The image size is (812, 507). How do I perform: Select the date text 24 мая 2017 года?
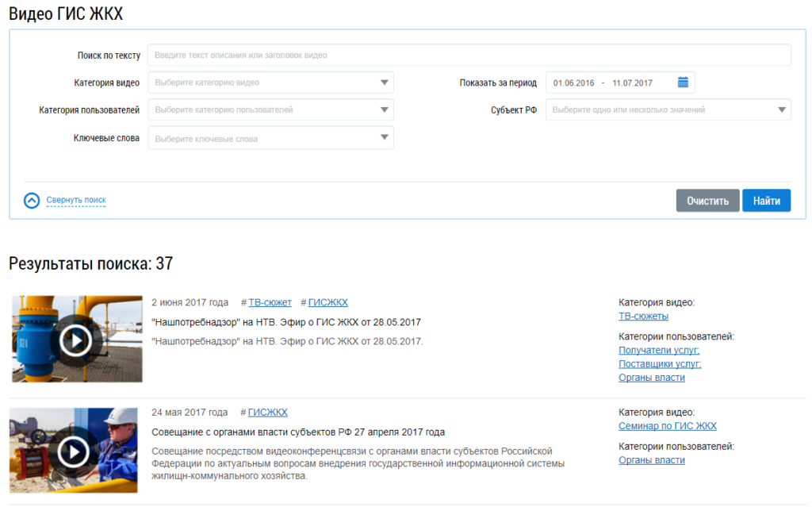click(190, 413)
